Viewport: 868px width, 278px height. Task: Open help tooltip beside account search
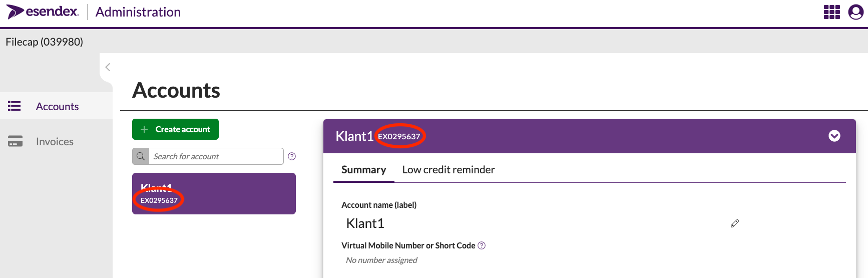click(x=292, y=156)
